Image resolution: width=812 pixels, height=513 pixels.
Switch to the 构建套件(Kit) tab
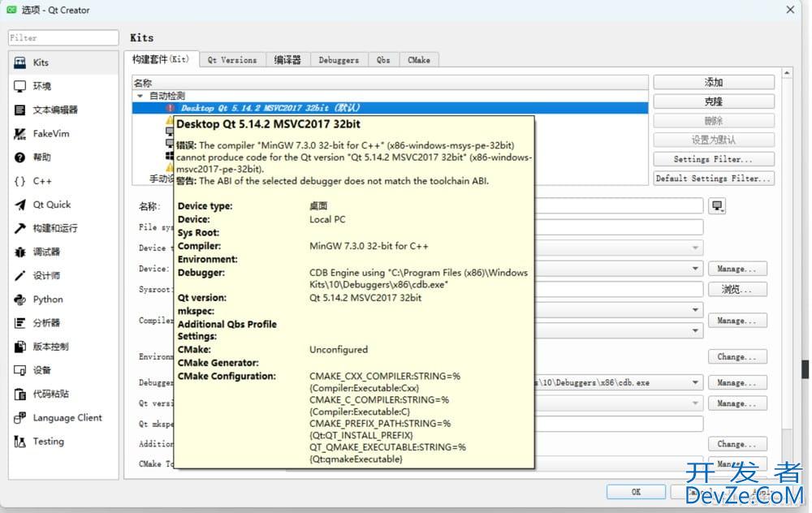161,59
